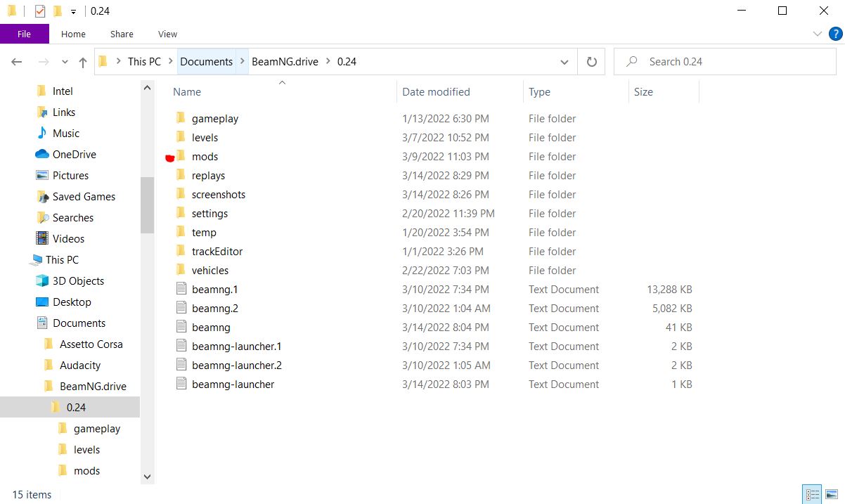Select Documents in the navigation pane
845x504 pixels.
(79, 323)
